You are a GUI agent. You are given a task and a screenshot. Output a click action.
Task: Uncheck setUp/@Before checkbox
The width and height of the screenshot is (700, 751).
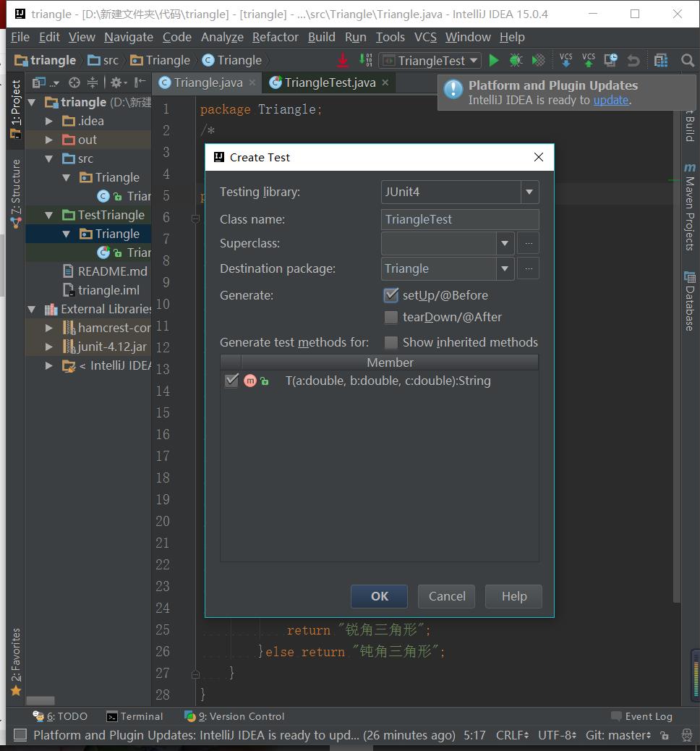(x=391, y=295)
